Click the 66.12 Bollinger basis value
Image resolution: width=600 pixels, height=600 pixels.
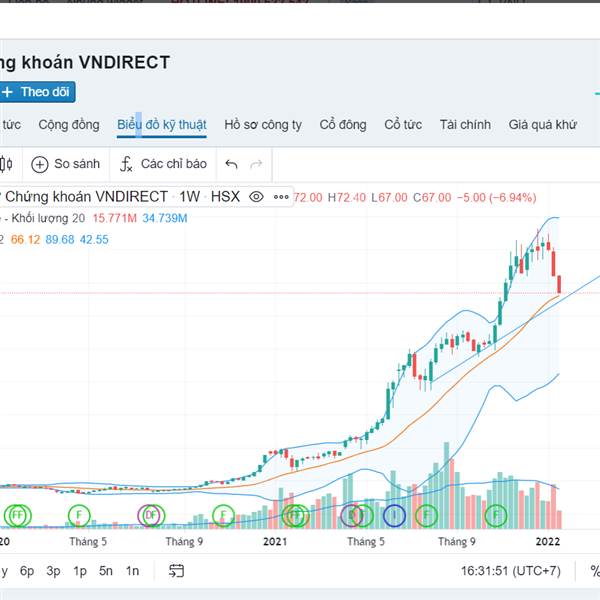25,240
